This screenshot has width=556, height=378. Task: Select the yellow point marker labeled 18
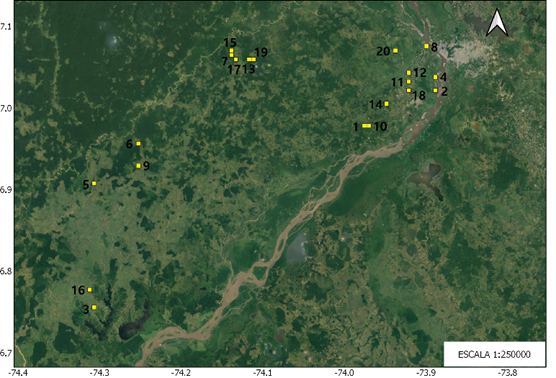tap(408, 90)
